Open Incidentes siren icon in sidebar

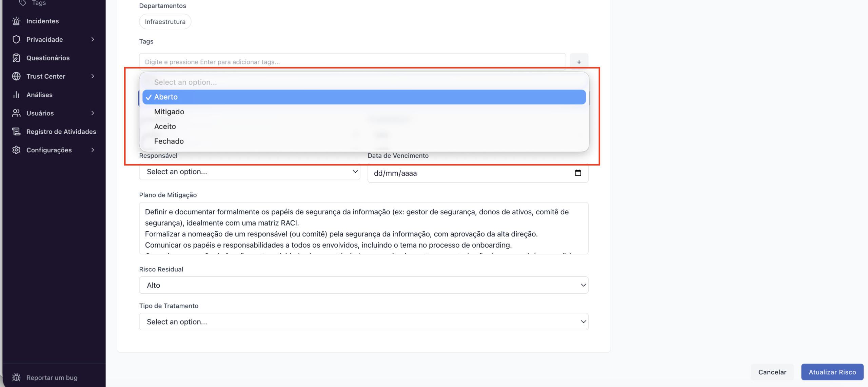coord(16,21)
